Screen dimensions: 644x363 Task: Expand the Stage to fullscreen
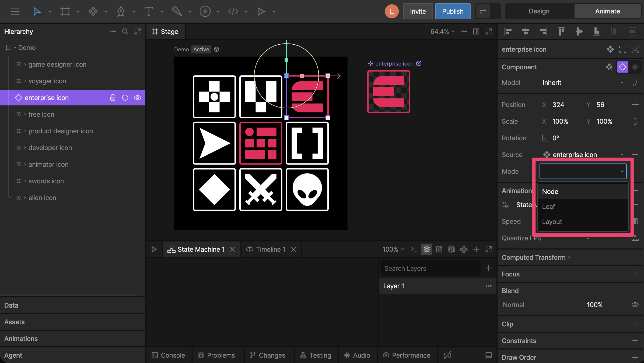coord(488,32)
